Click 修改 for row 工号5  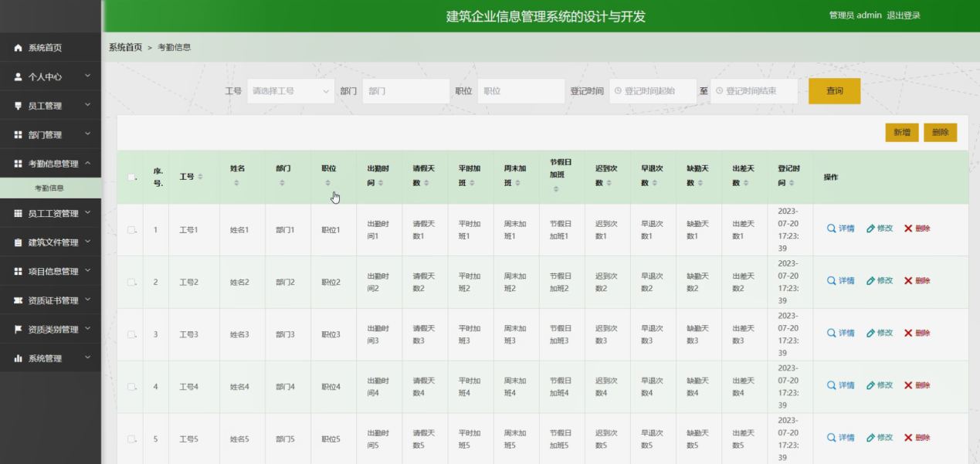click(x=880, y=438)
